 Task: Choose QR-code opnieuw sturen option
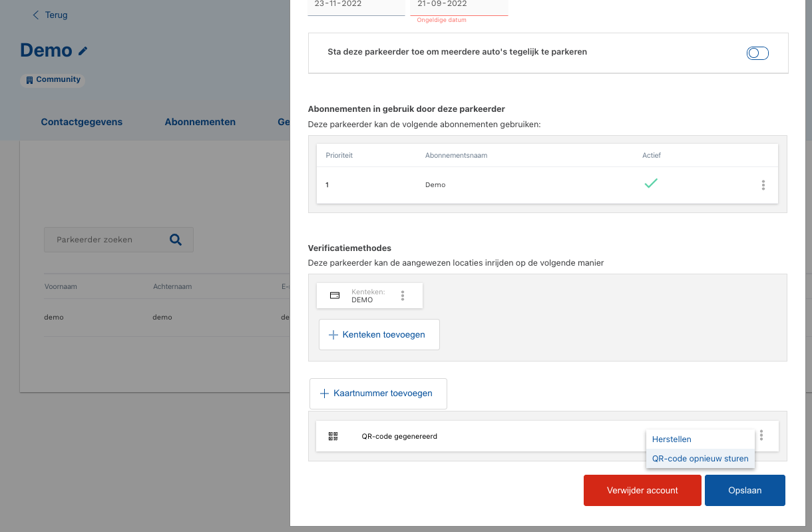pyautogui.click(x=700, y=458)
